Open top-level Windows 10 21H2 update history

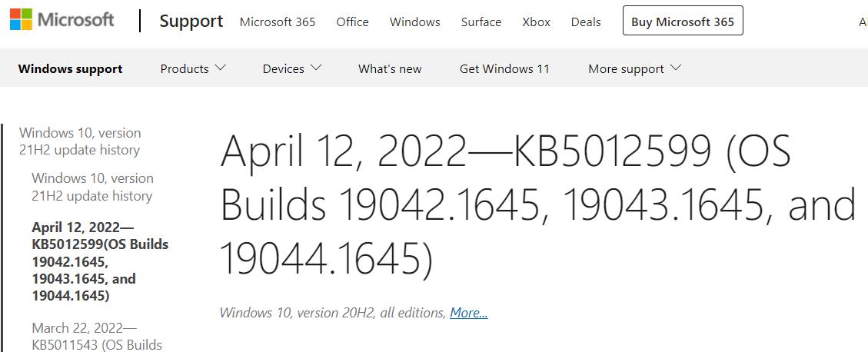coord(80,141)
